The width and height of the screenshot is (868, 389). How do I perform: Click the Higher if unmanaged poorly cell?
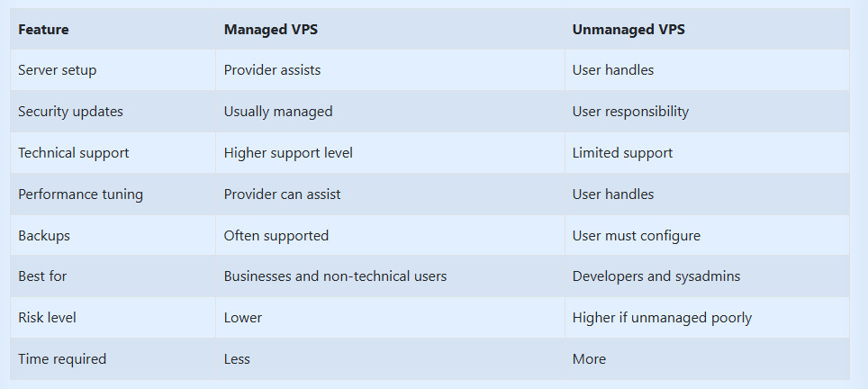tap(662, 318)
